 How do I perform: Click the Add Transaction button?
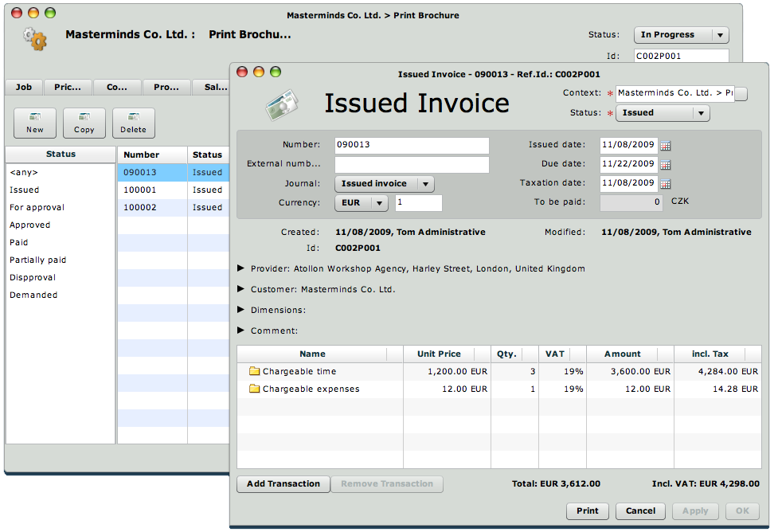click(283, 484)
